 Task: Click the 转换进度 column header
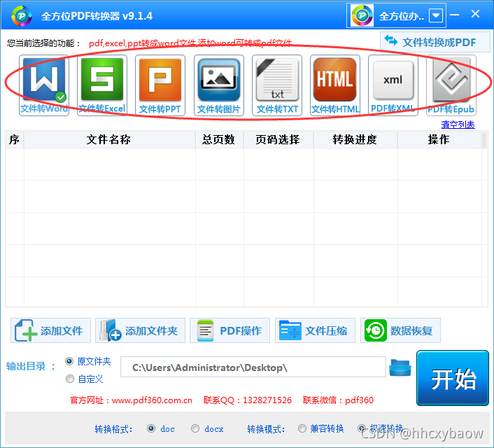click(355, 140)
